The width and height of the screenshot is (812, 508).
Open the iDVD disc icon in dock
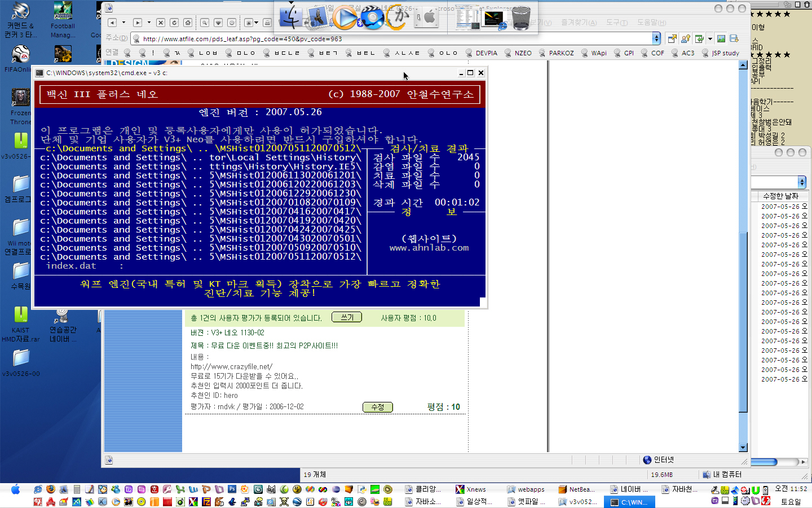tap(372, 17)
